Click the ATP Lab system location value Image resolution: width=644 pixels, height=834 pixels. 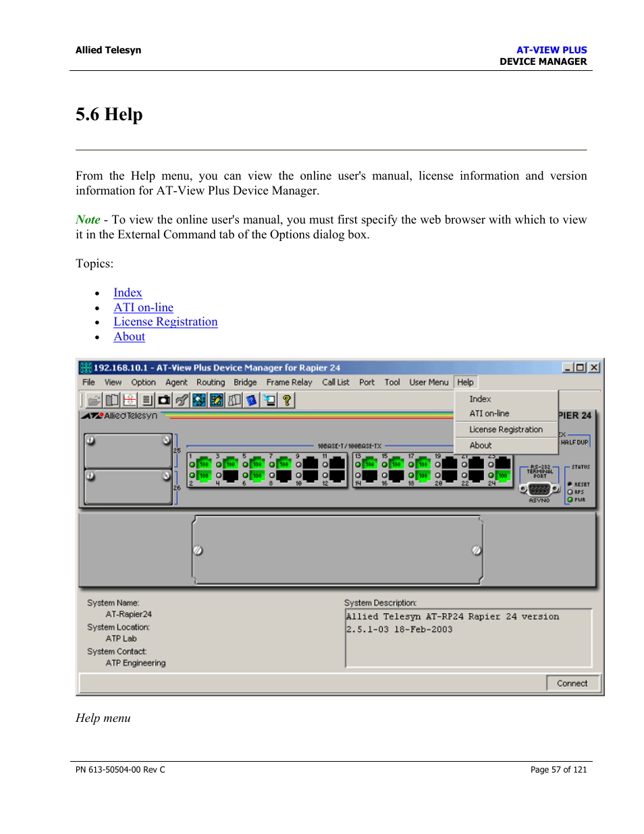[x=121, y=639]
